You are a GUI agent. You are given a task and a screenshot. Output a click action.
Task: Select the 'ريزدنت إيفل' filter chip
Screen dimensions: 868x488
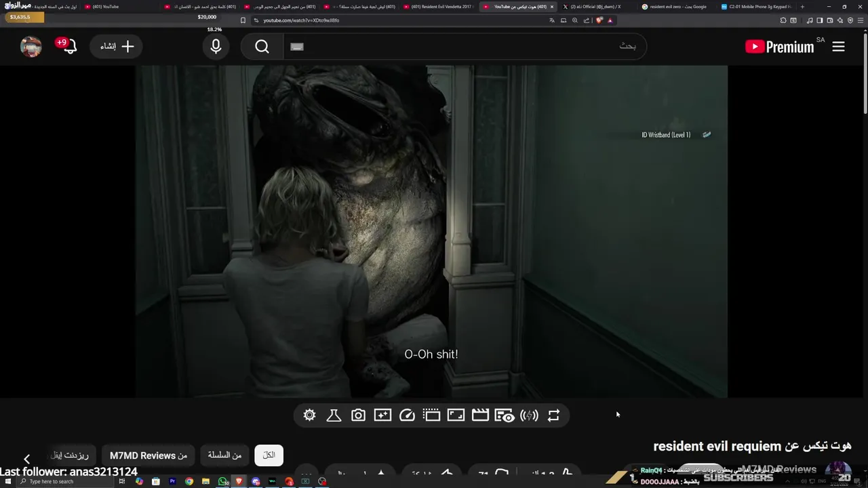(70, 455)
